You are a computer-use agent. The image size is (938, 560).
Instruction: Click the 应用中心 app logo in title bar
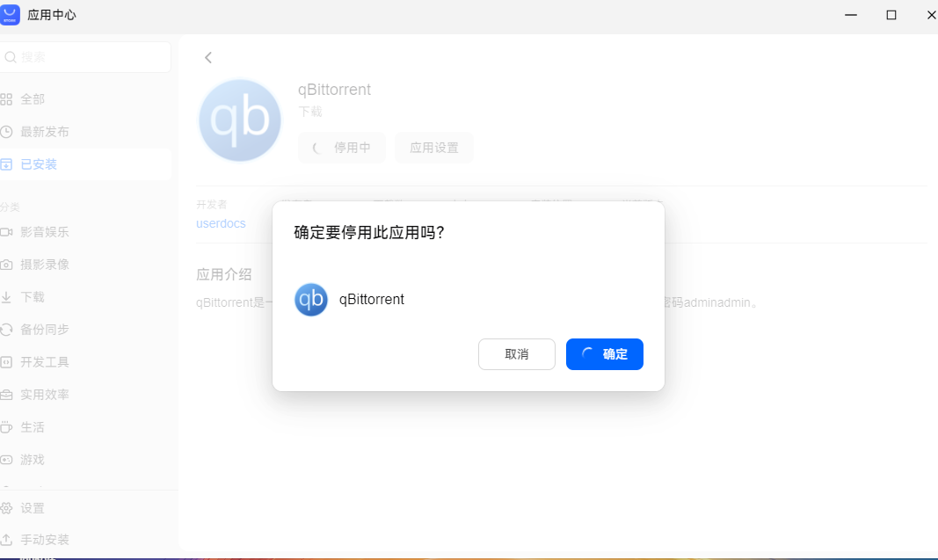coord(10,14)
